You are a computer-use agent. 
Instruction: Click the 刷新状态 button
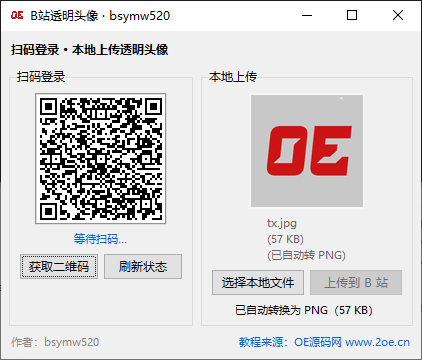(x=143, y=266)
